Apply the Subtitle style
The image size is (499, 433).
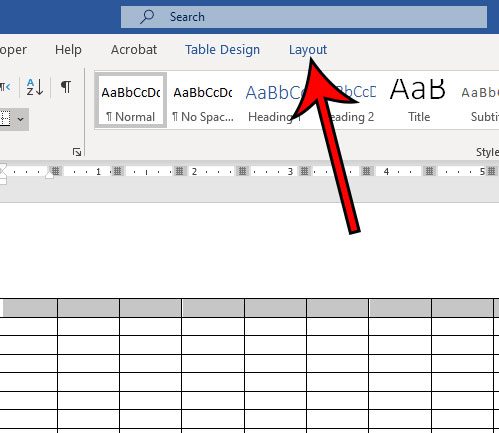[x=479, y=100]
